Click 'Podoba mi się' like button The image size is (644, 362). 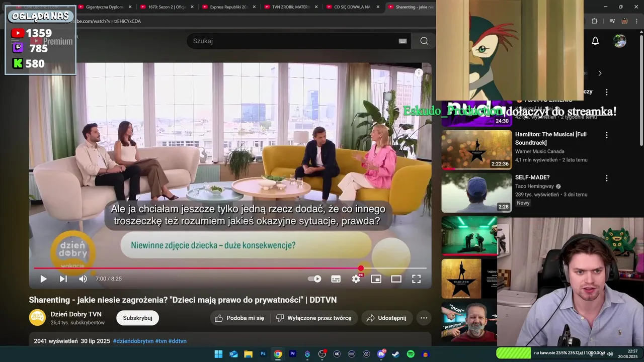(x=239, y=318)
